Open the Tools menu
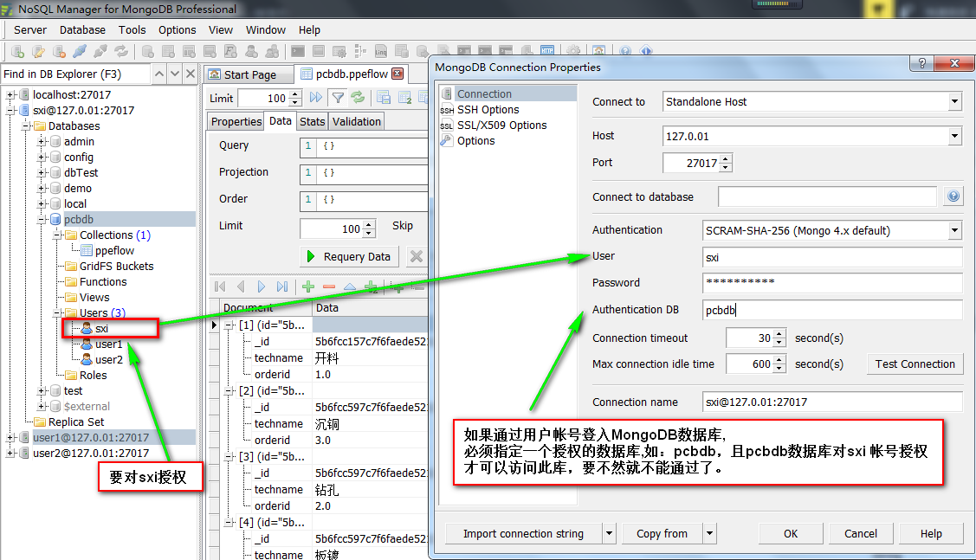This screenshot has width=976, height=560. [x=132, y=30]
